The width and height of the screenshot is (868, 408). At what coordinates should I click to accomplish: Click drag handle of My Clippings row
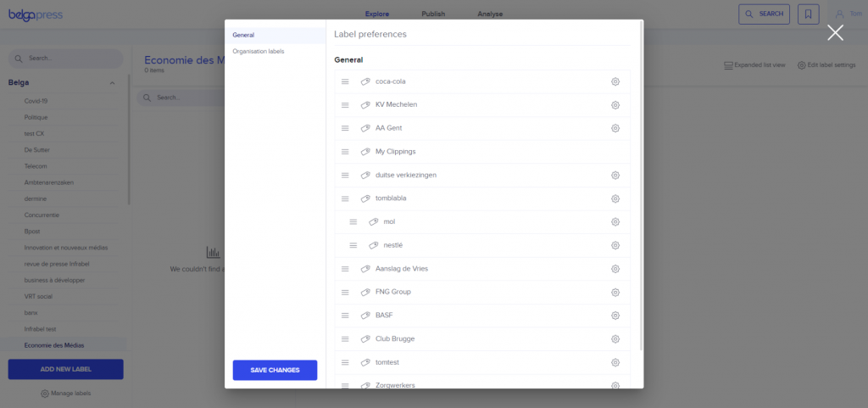click(x=345, y=152)
